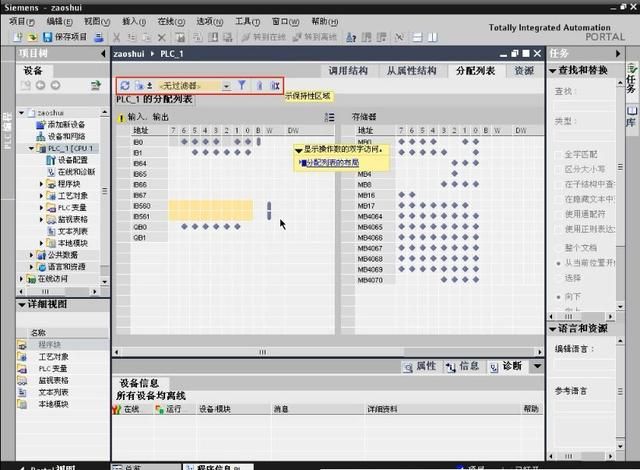Expand the 工艺对象 technology objects node
640x470 pixels.
41,196
